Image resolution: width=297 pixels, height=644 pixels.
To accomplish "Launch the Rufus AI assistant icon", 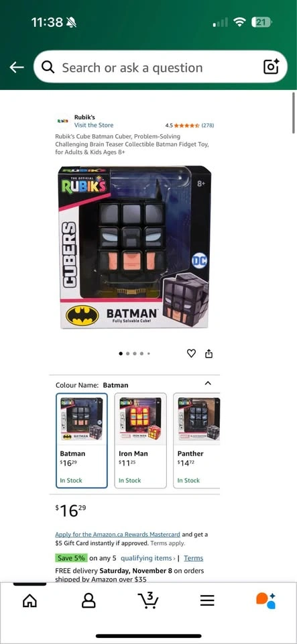I will coord(265,601).
